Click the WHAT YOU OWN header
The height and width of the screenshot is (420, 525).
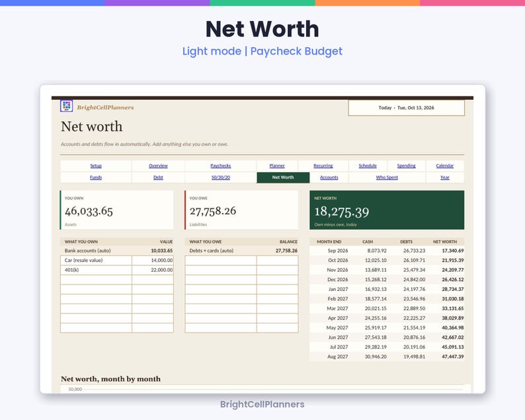click(81, 241)
